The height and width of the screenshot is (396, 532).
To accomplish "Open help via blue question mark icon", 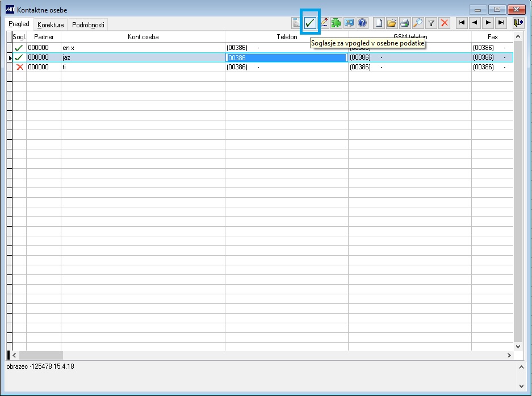I will 362,23.
